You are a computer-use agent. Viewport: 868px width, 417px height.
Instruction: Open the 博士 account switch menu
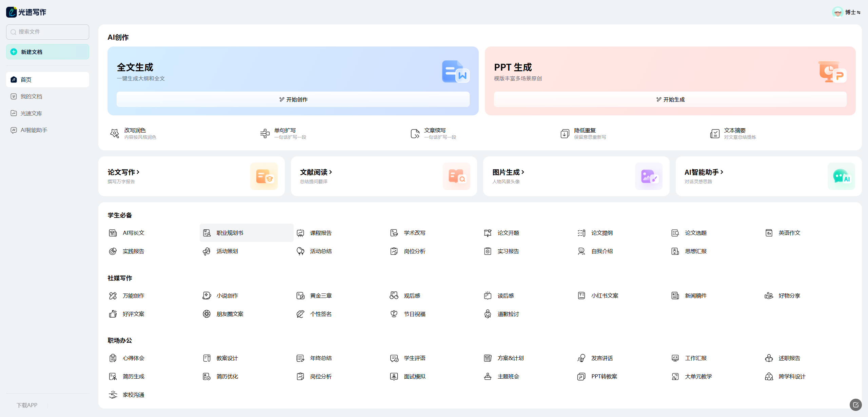[x=859, y=13]
